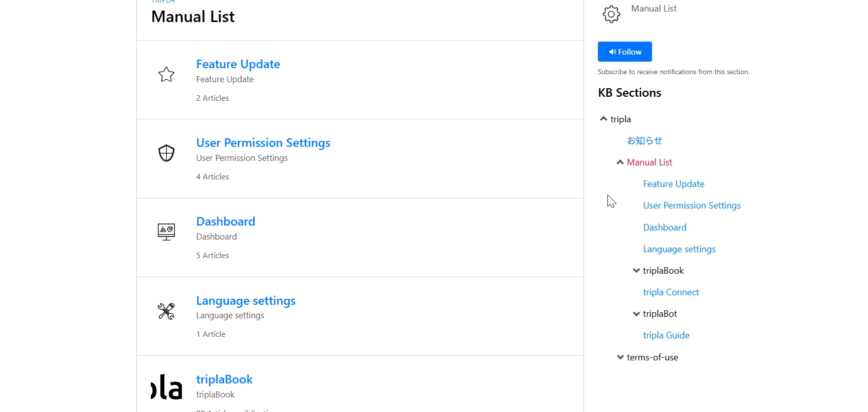Collapse the tripla section in KB Sections

pyautogui.click(x=603, y=119)
